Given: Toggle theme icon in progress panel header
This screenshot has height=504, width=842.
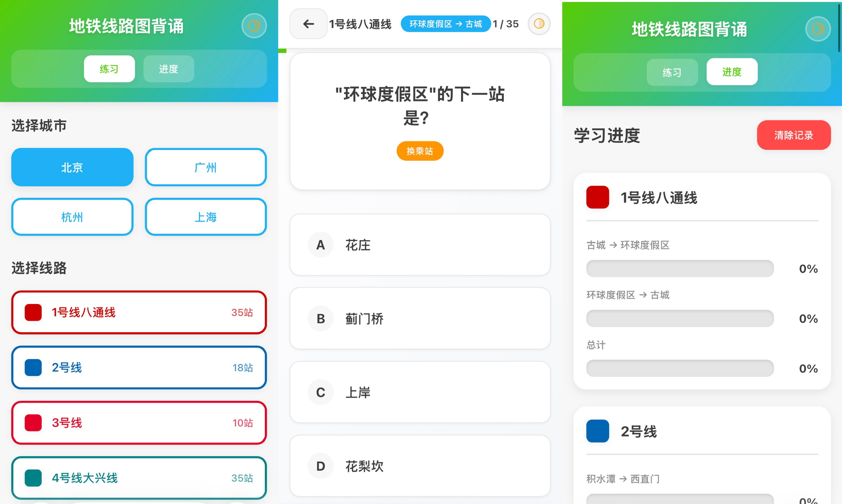Looking at the screenshot, I should point(817,29).
